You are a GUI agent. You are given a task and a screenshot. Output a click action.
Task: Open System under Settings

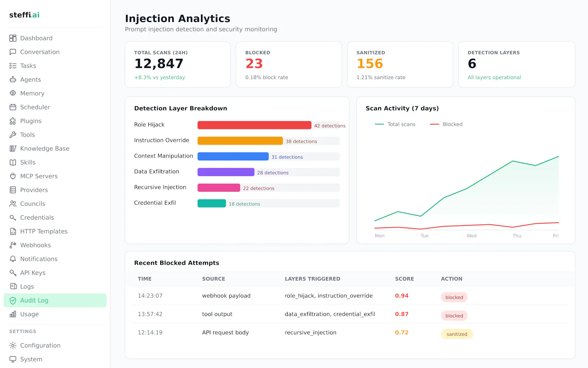coord(55,359)
